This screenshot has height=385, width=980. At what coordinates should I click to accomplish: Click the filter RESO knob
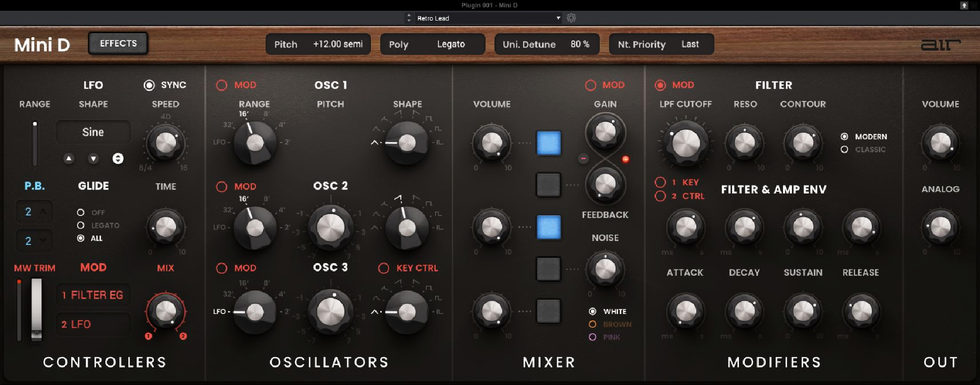point(745,143)
